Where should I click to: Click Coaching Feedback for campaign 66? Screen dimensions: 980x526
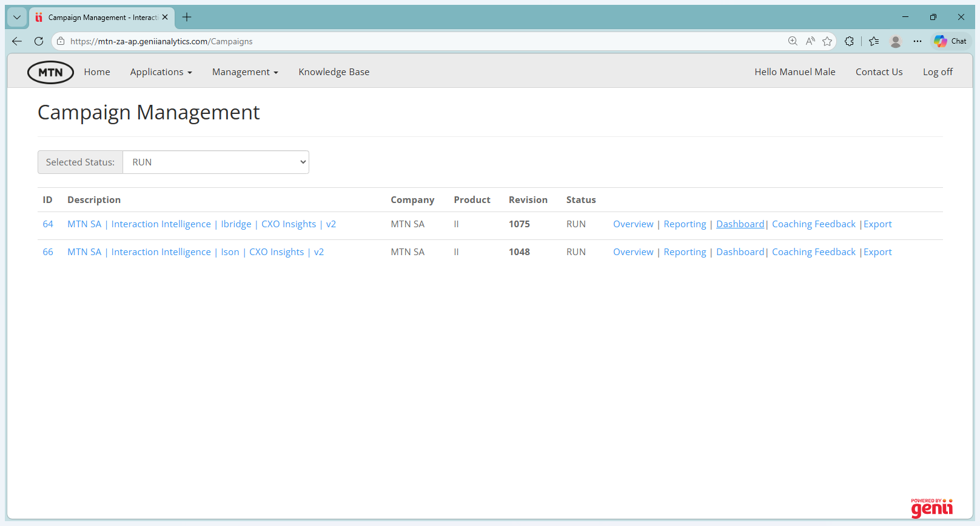[x=813, y=252]
